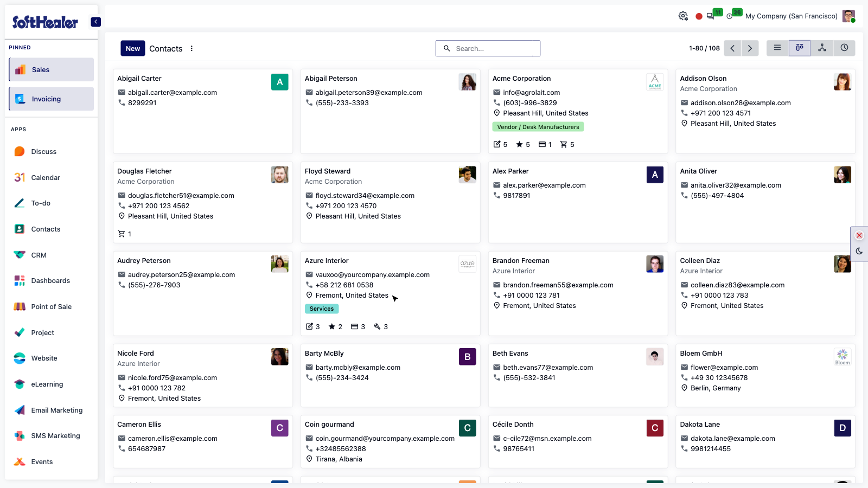Switch to hierarchy view

(x=822, y=48)
